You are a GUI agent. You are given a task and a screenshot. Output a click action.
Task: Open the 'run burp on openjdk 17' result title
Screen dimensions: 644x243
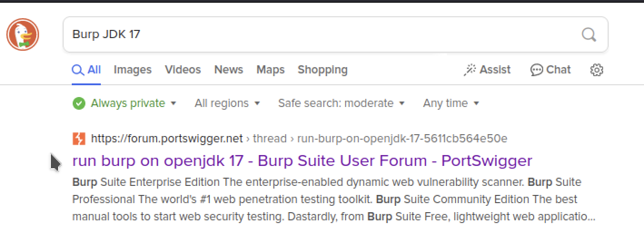tap(302, 161)
